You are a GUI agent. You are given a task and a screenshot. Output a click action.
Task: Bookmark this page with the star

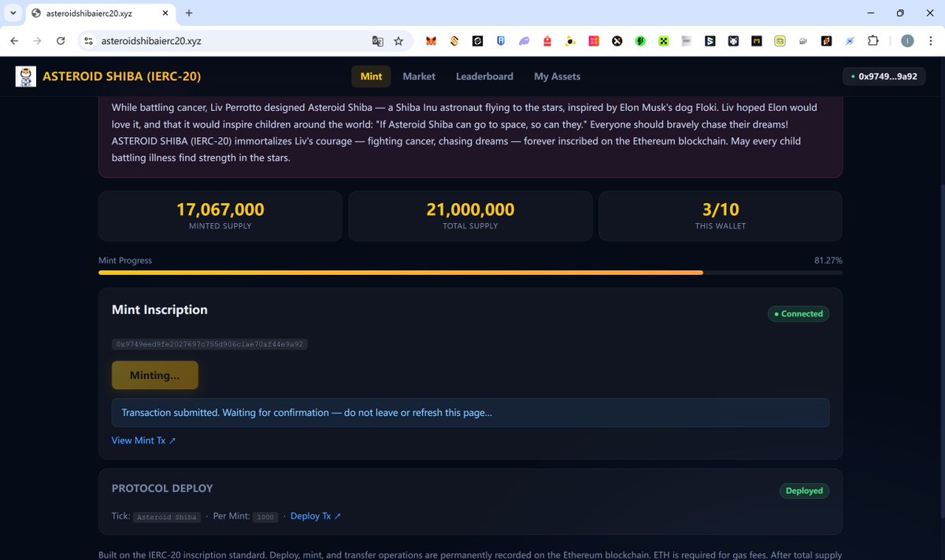point(398,41)
